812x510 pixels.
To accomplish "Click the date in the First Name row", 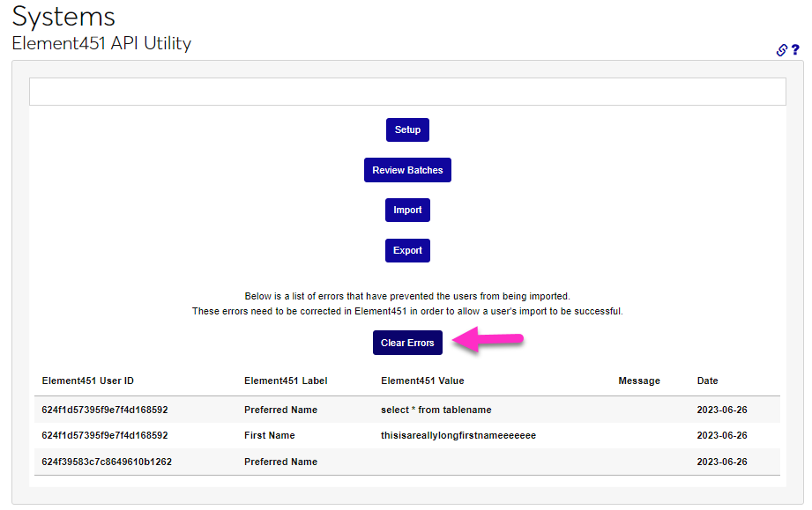I will [722, 435].
